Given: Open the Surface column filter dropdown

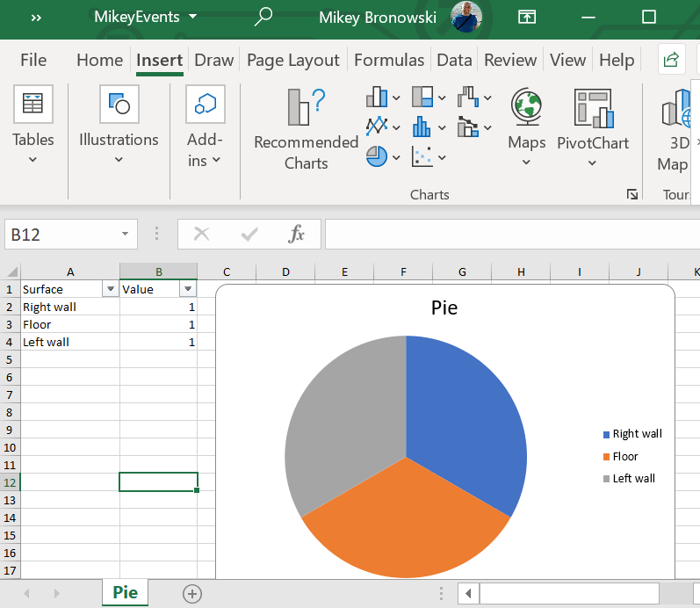Looking at the screenshot, I should (110, 289).
